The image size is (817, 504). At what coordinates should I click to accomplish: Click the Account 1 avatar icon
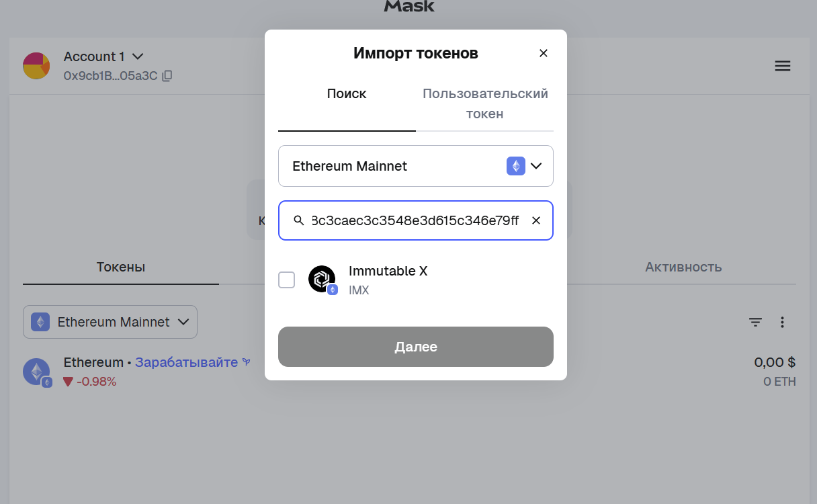pos(36,66)
